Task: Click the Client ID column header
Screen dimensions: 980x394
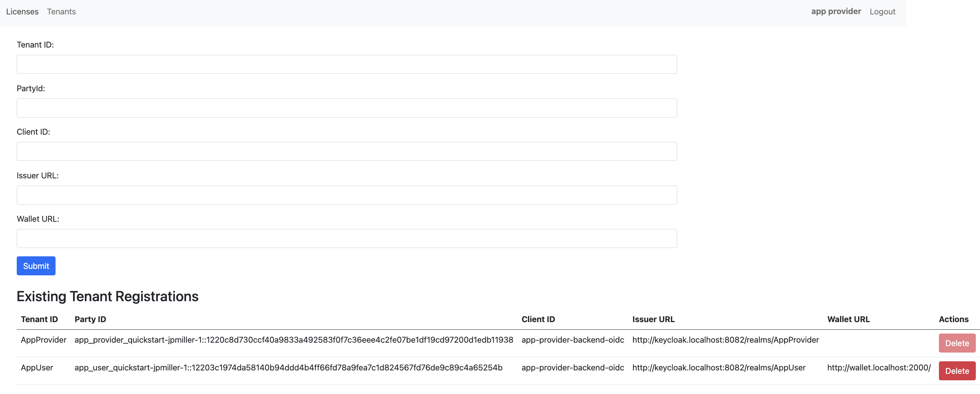Action: click(x=538, y=319)
